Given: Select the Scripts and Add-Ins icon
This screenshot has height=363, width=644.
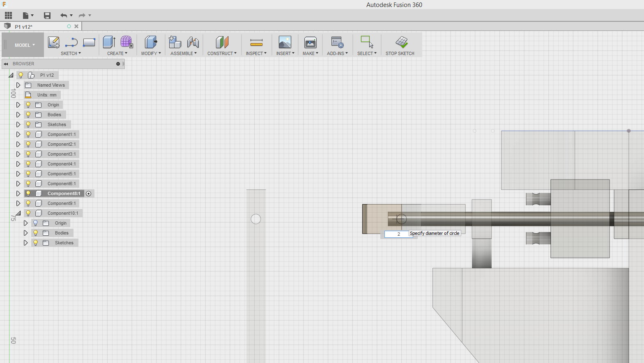Looking at the screenshot, I should coord(337,42).
